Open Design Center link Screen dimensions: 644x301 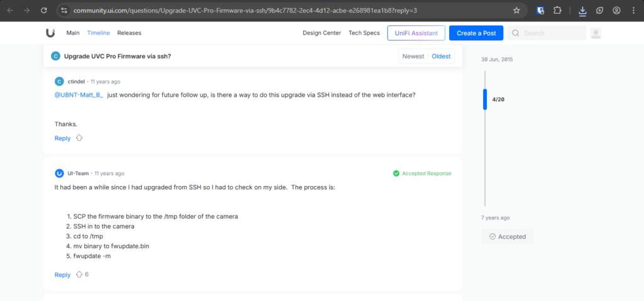pos(322,33)
